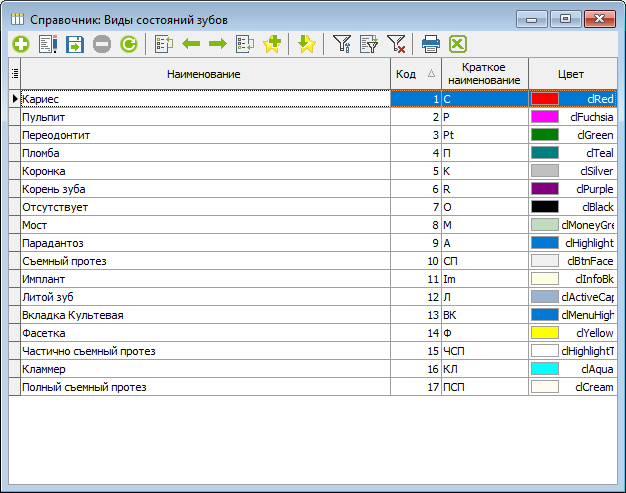Click the green Excel export icon
This screenshot has height=493, width=626.
click(x=458, y=44)
